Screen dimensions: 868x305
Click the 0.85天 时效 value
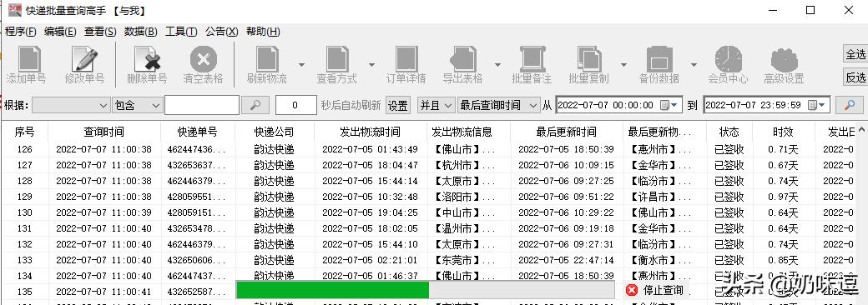click(783, 260)
